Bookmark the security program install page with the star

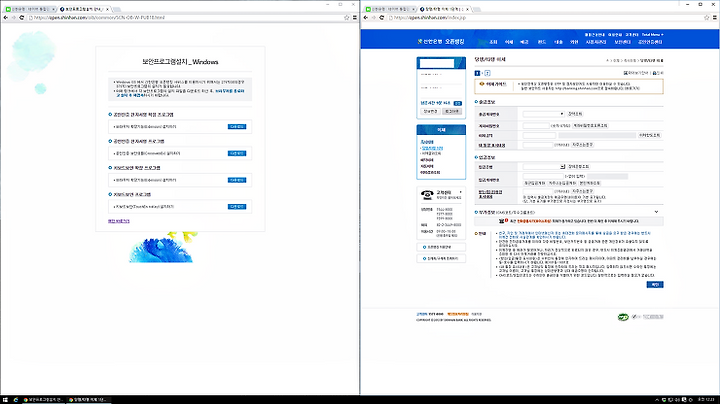click(347, 17)
